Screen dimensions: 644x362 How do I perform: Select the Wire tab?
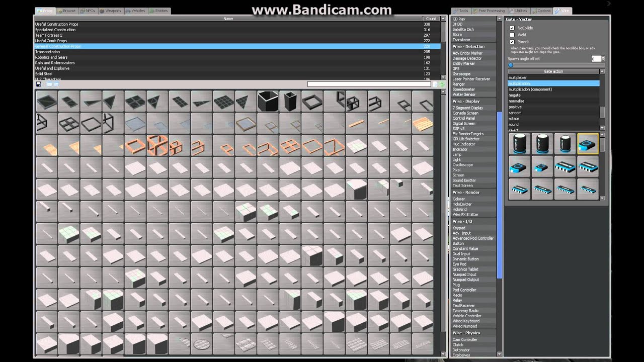point(562,11)
